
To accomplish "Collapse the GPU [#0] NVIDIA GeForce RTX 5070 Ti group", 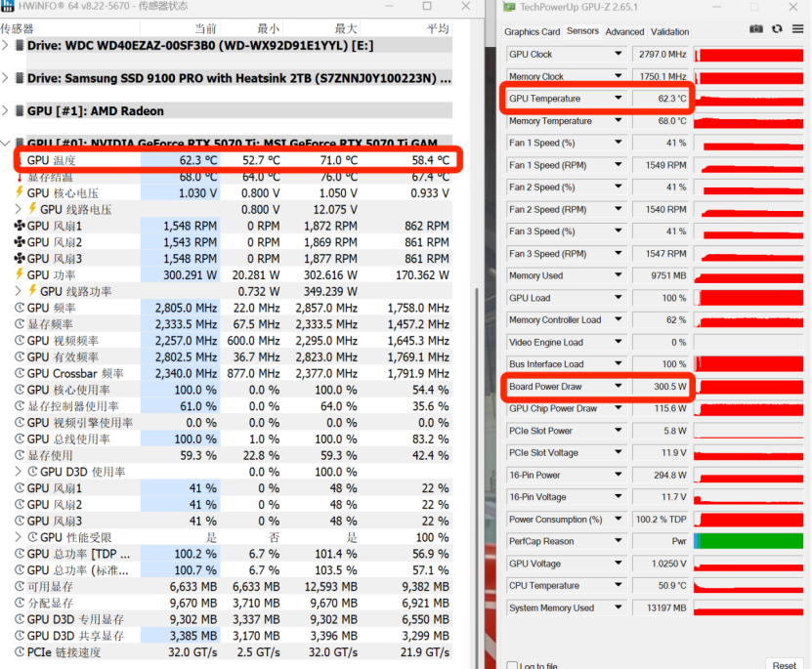I will coord(5,143).
